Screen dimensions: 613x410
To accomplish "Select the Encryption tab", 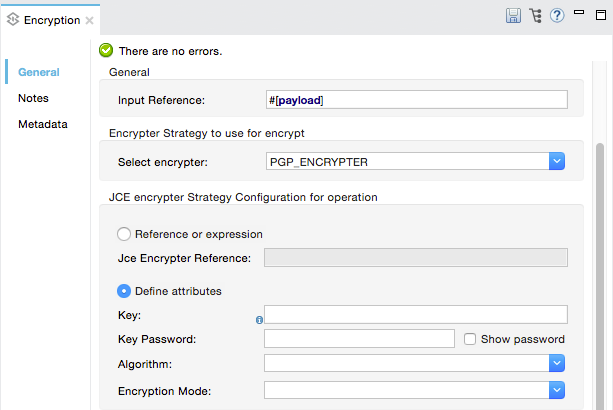I will click(52, 20).
